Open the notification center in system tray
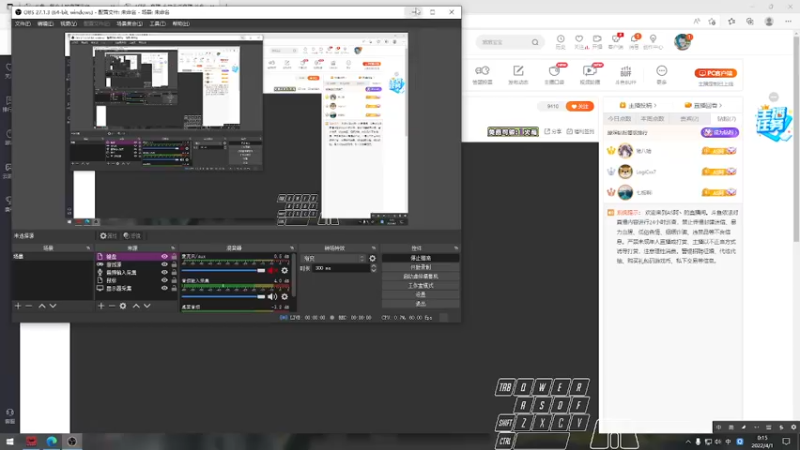This screenshot has height=450, width=800. point(786,442)
